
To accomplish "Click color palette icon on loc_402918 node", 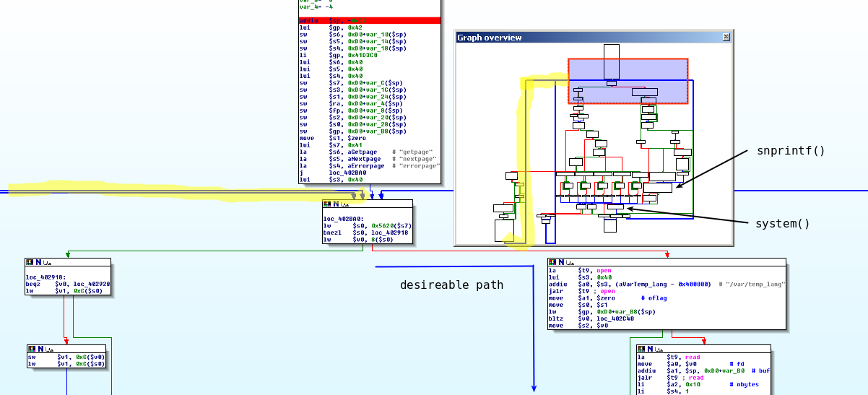I will 30,263.
